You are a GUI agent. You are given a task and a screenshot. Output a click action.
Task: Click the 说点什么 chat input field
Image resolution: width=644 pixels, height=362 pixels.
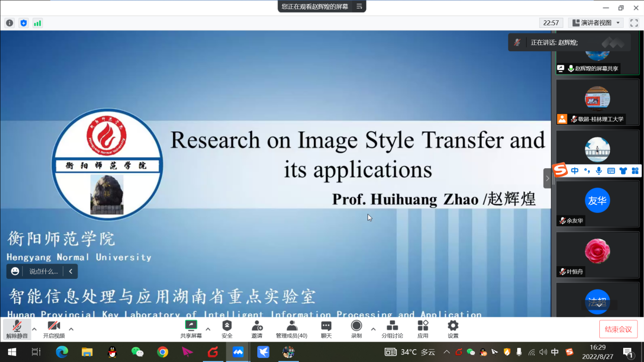43,271
